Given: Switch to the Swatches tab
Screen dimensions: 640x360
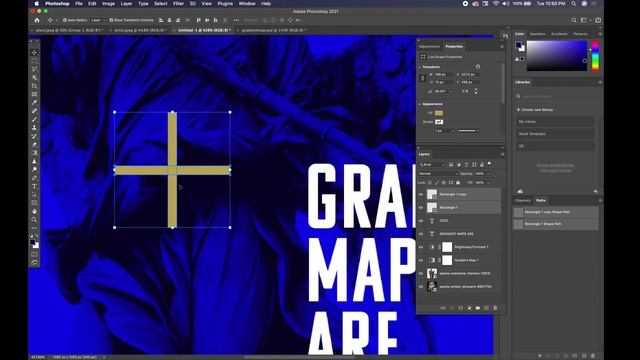Looking at the screenshot, I should [x=537, y=34].
